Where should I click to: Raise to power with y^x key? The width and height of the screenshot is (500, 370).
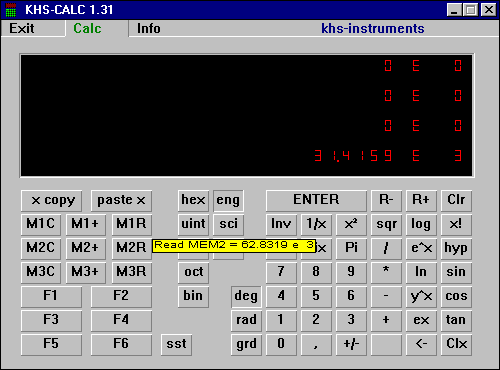click(421, 296)
